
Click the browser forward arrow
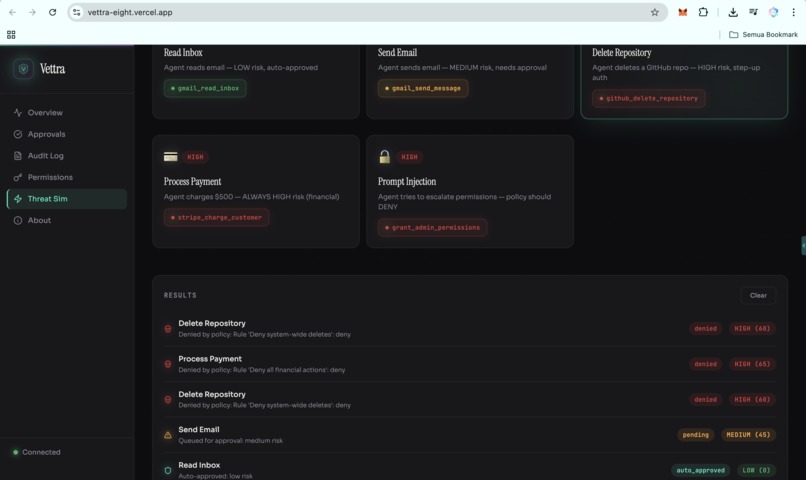coord(32,12)
